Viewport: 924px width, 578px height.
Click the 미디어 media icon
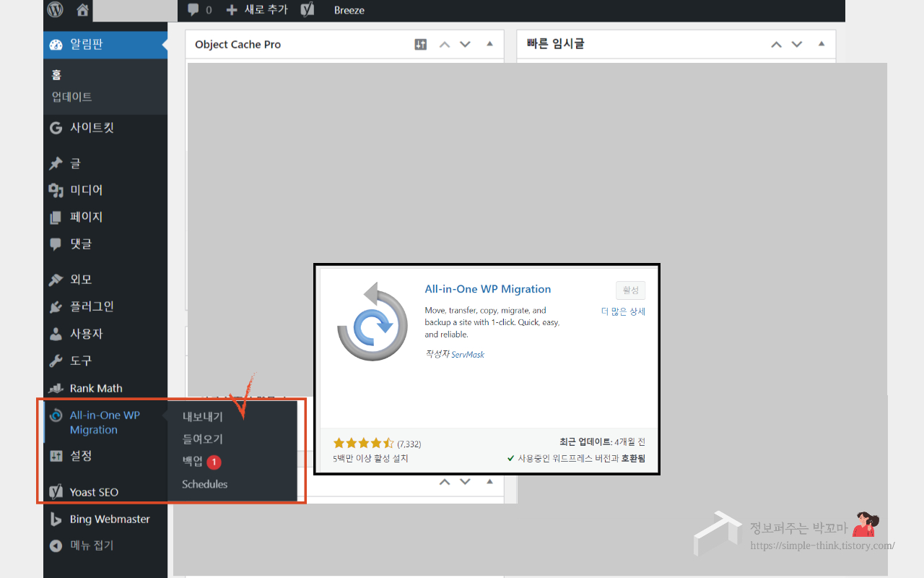tap(56, 190)
